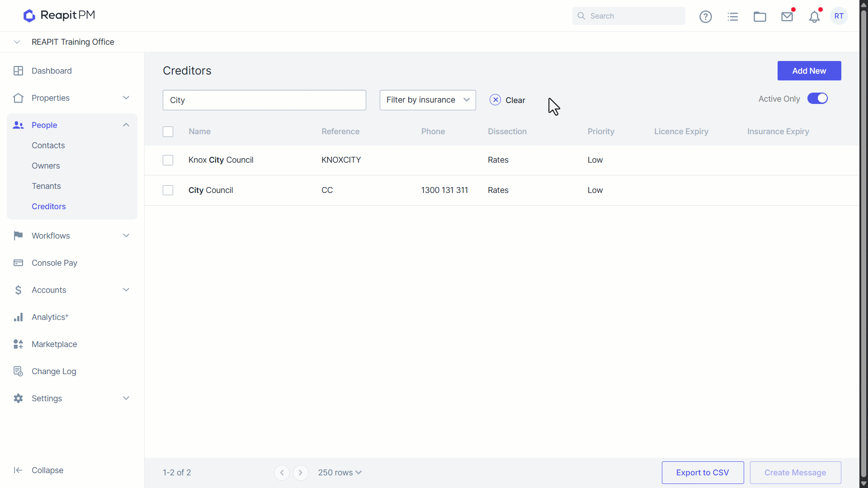Open Tenants in the People submenu

[x=46, y=186]
